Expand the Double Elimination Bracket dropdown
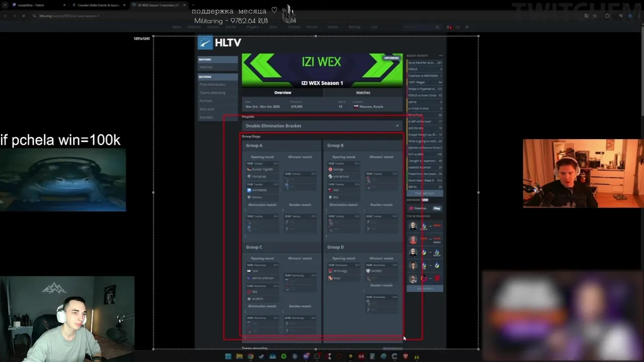 pos(322,126)
